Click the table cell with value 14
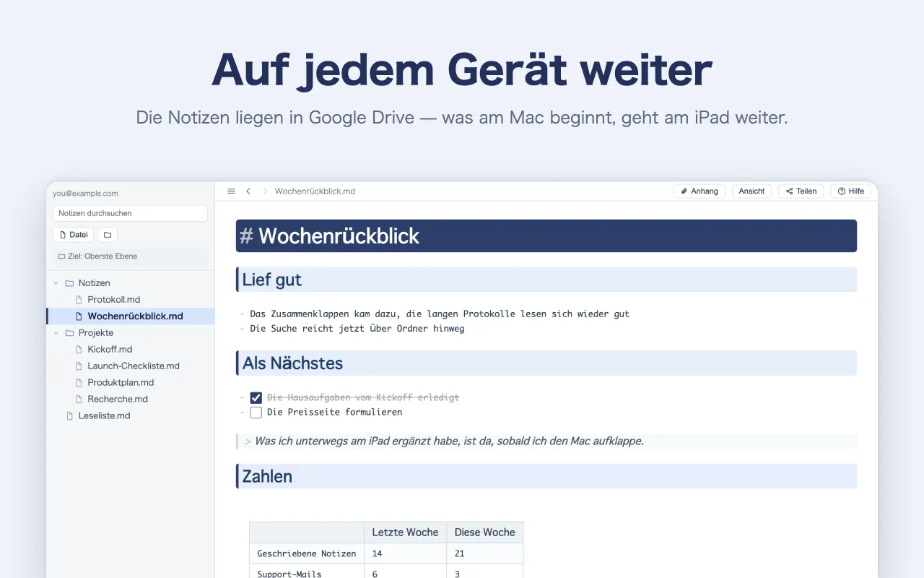The width and height of the screenshot is (924, 578). point(405,553)
